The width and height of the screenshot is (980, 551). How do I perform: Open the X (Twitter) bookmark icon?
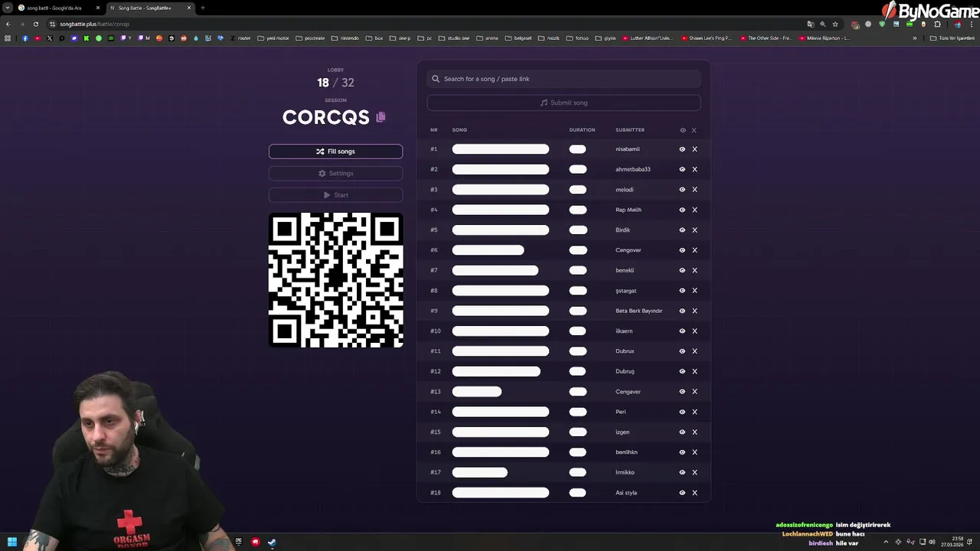(50, 37)
